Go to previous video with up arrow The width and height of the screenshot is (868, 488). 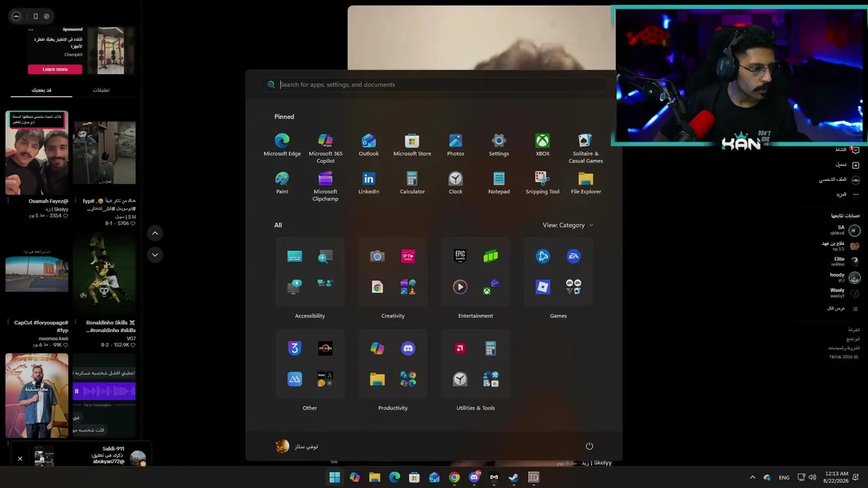click(x=155, y=232)
